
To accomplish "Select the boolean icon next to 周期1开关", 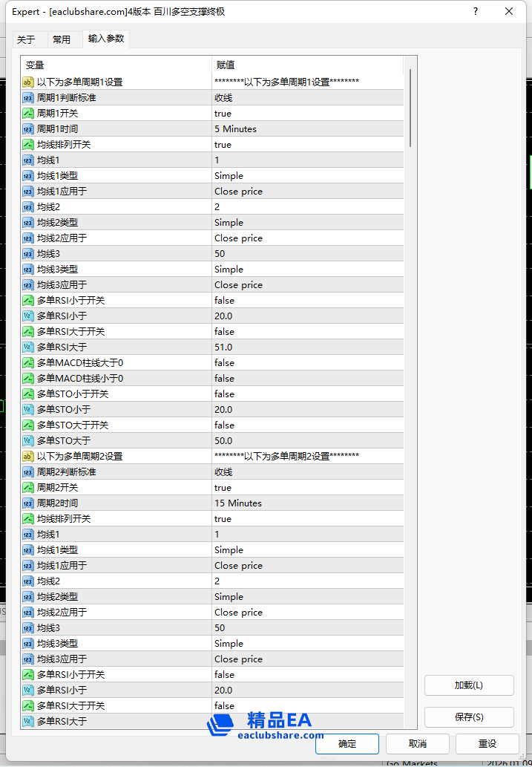I will [x=28, y=114].
